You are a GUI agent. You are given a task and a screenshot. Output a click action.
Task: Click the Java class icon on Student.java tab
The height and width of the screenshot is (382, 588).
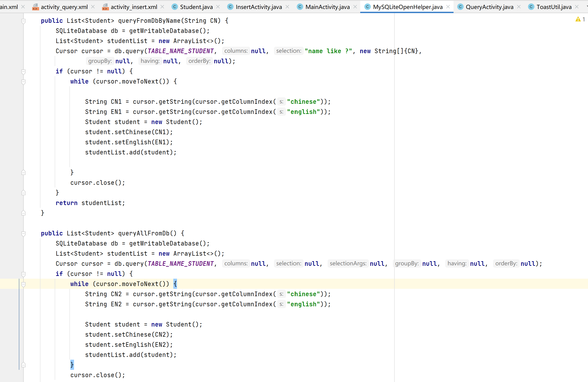coord(175,7)
